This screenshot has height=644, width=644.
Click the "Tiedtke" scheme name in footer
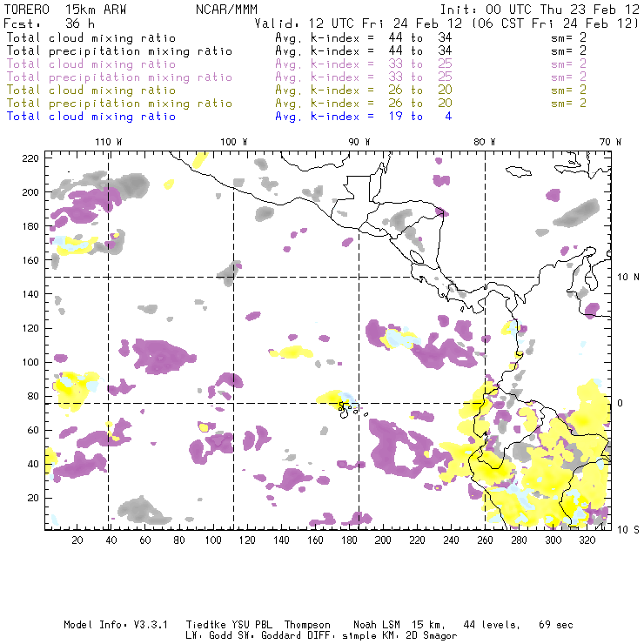click(x=206, y=625)
